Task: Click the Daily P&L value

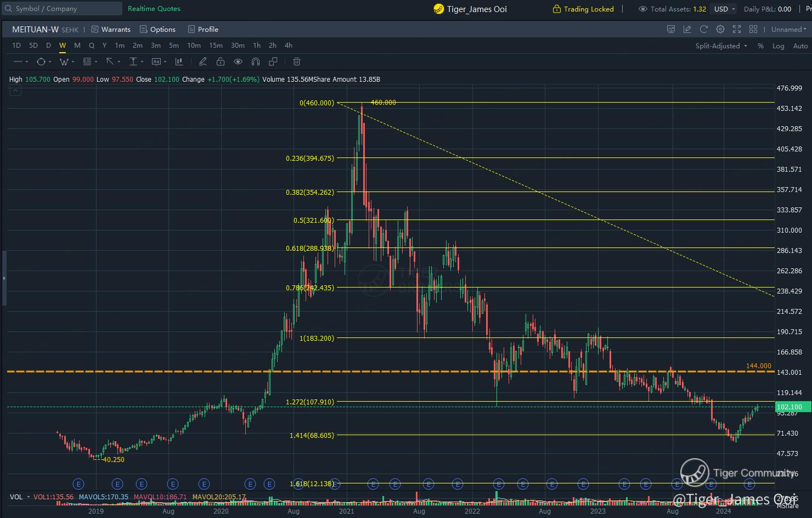Action: (x=785, y=9)
